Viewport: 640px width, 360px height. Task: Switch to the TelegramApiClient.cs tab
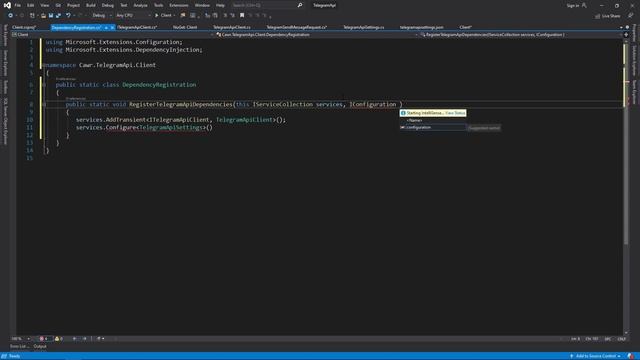(232, 27)
